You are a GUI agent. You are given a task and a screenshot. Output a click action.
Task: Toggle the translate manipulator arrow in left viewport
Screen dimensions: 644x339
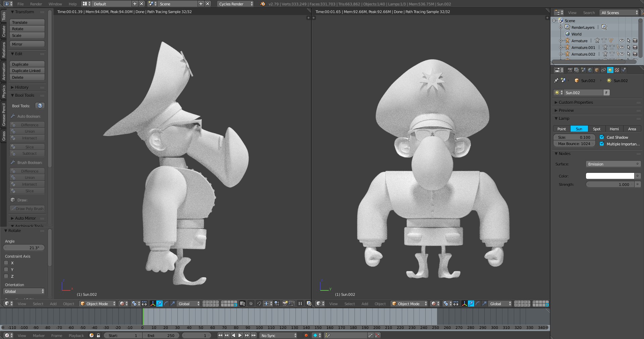160,303
